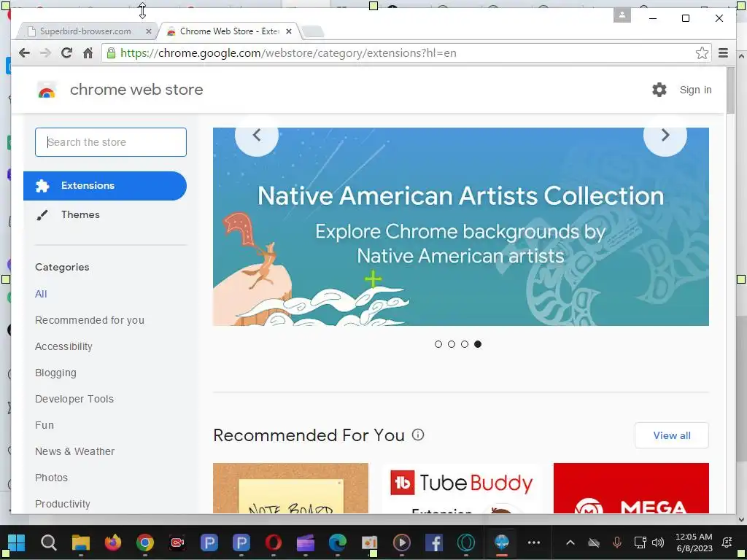This screenshot has width=747, height=560.
Task: Click the volume speaker tray icon
Action: click(x=657, y=542)
